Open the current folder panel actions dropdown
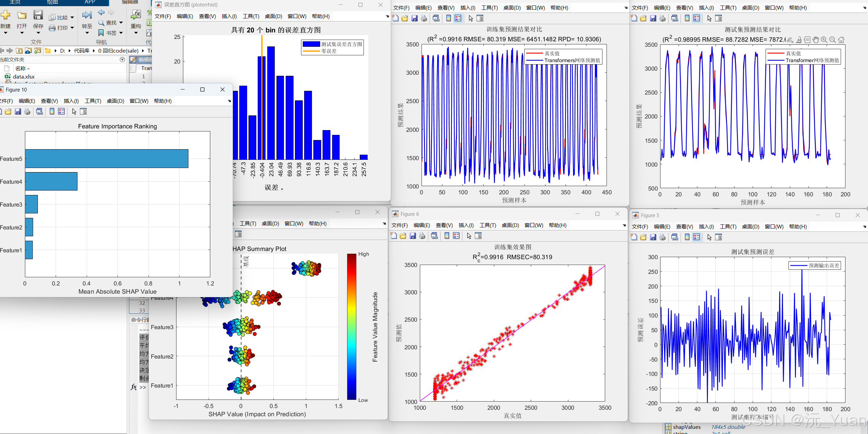The height and width of the screenshot is (434, 868). tap(123, 60)
